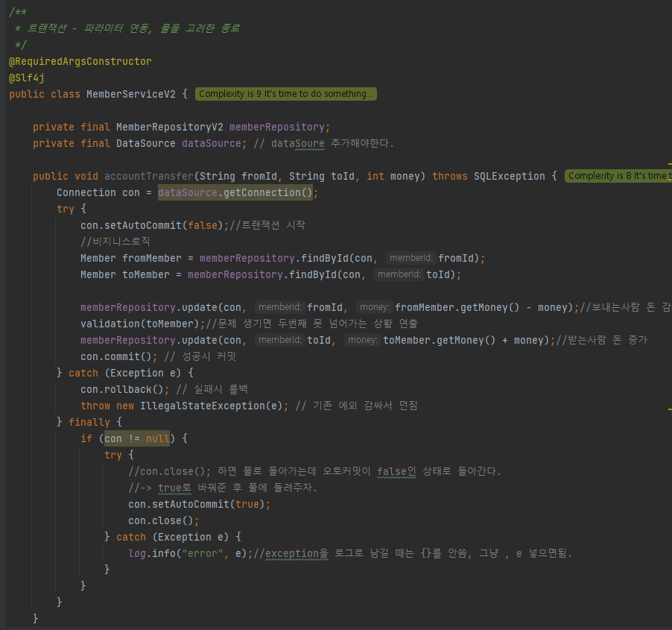Click the 'Complexity is 8' method hint badge
Viewport: 672px width, 630px height.
click(x=618, y=176)
